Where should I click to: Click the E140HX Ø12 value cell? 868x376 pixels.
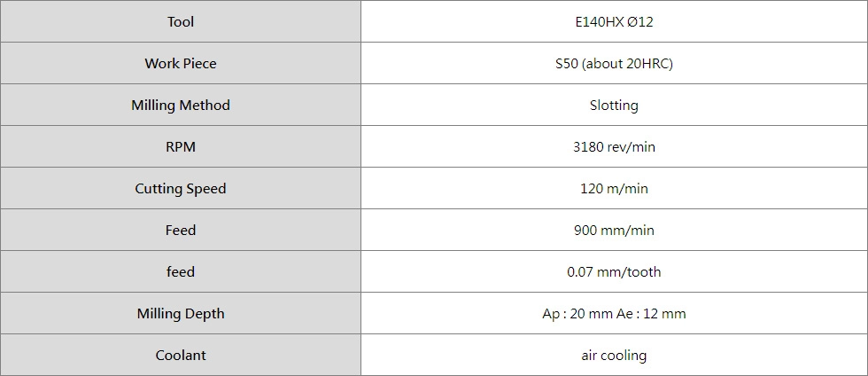614,21
